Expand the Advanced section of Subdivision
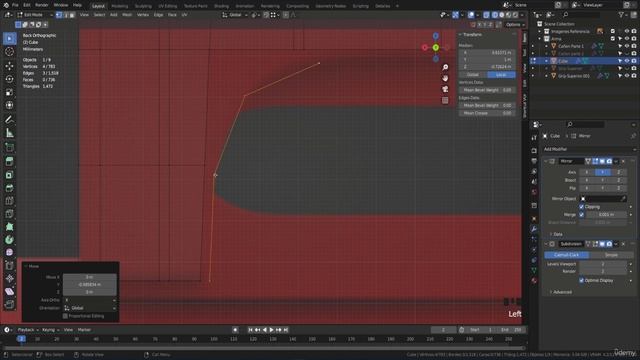 point(561,292)
